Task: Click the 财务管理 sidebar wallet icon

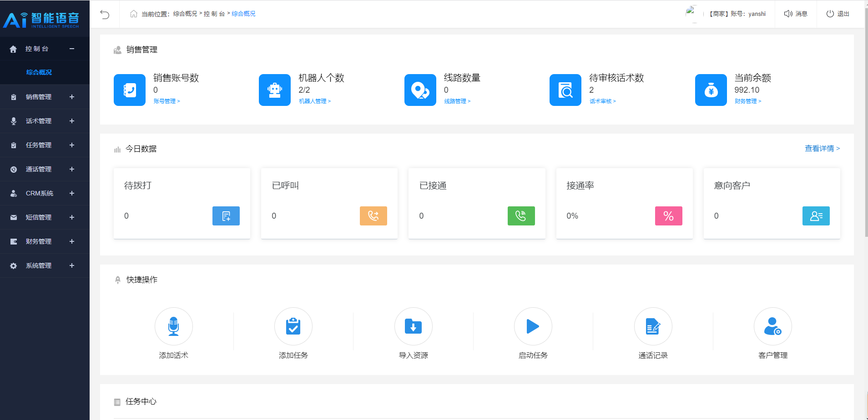Action: pyautogui.click(x=14, y=241)
